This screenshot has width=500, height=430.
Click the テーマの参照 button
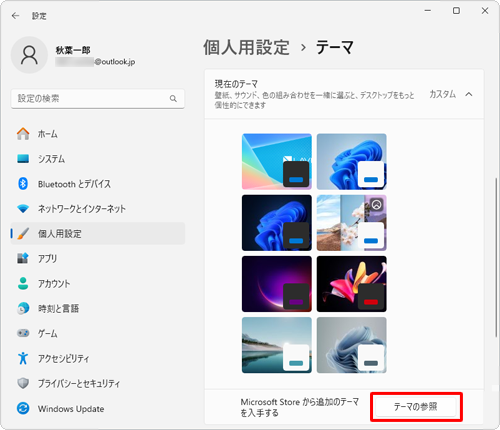click(x=416, y=407)
